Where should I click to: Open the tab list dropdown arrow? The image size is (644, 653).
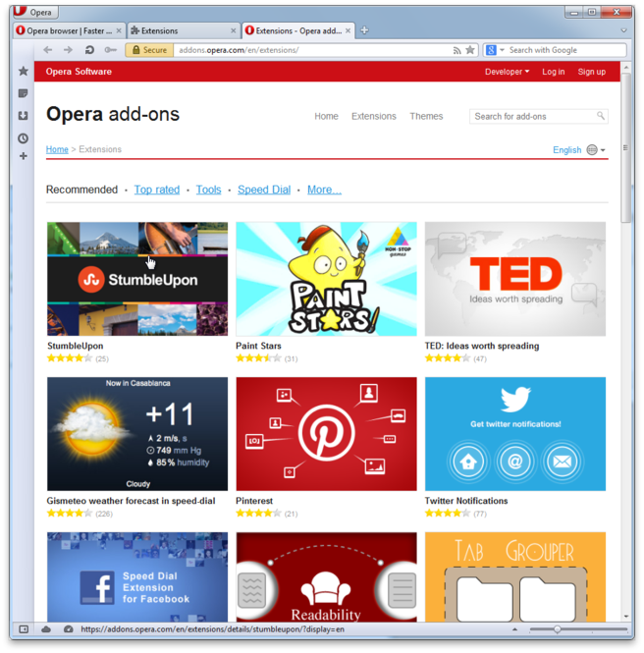pyautogui.click(x=623, y=30)
